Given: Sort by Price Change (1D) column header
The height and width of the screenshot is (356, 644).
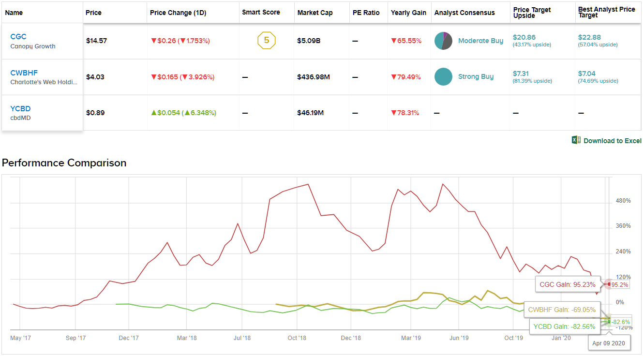Looking at the screenshot, I should pos(178,13).
